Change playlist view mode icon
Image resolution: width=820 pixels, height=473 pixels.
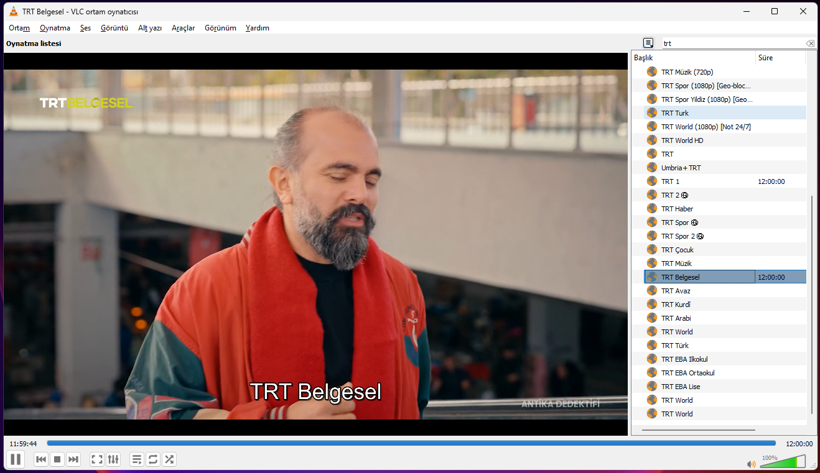coord(648,43)
